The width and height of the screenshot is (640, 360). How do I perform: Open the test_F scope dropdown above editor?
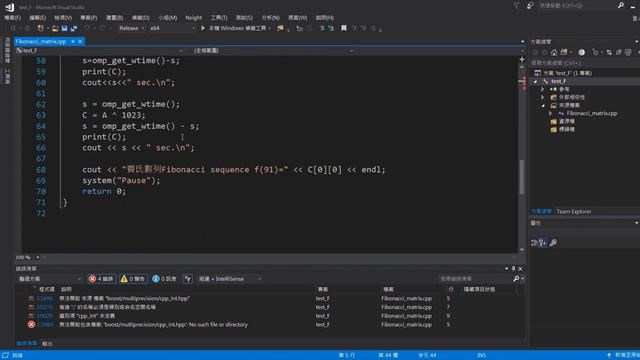[x=99, y=50]
